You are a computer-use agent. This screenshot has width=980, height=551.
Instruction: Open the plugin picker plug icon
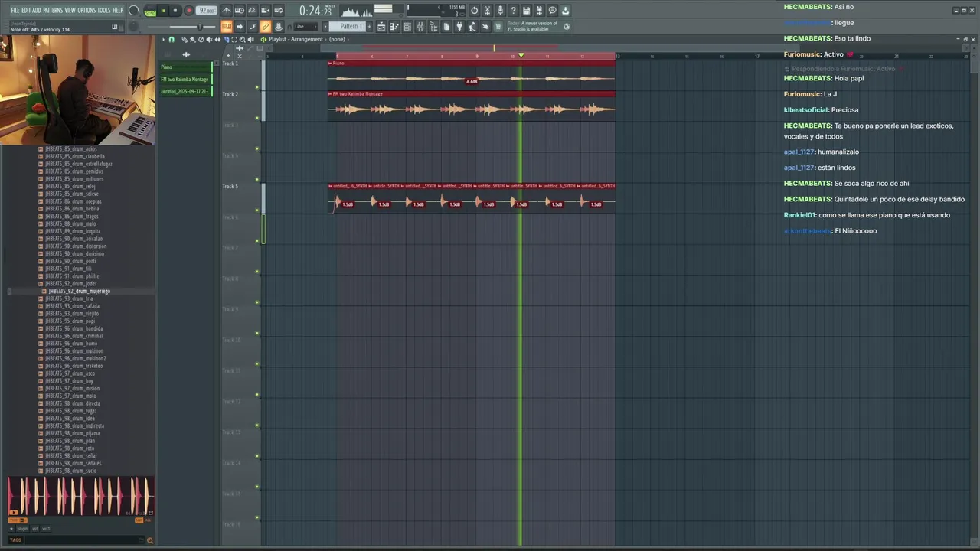click(459, 26)
